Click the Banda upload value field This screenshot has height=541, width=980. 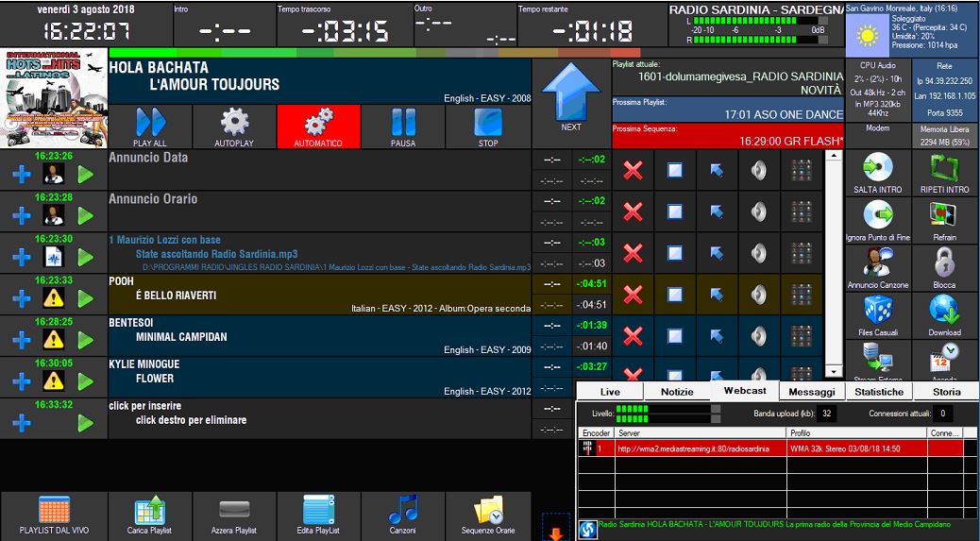click(x=827, y=413)
